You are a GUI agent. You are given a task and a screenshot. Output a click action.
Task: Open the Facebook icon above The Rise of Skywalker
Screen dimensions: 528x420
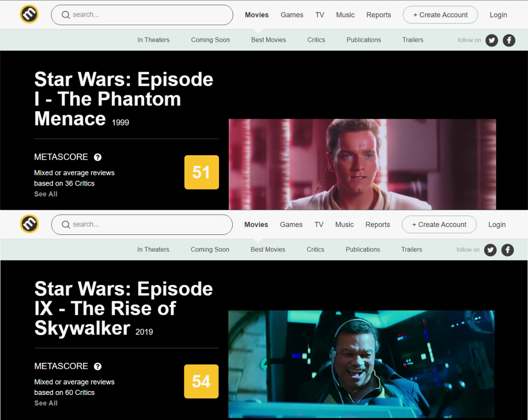[x=508, y=250]
